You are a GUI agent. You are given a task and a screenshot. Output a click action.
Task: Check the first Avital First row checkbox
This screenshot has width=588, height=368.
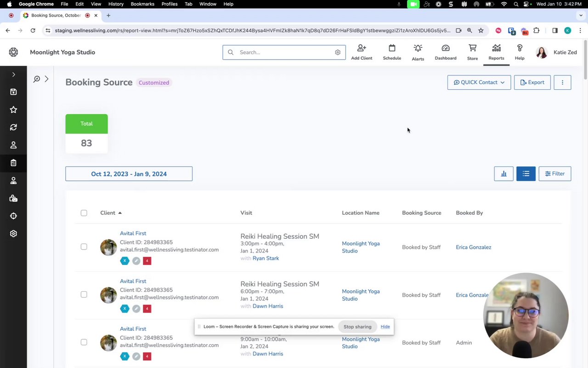click(84, 247)
